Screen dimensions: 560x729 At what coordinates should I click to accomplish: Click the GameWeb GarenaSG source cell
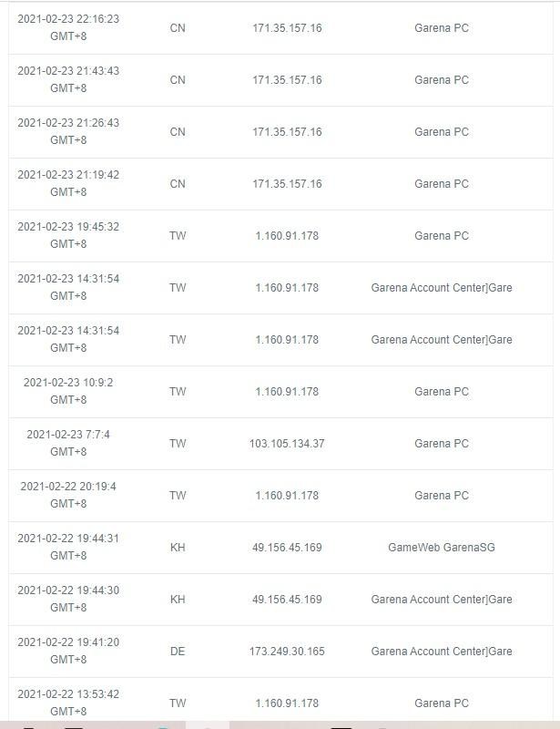[442, 548]
